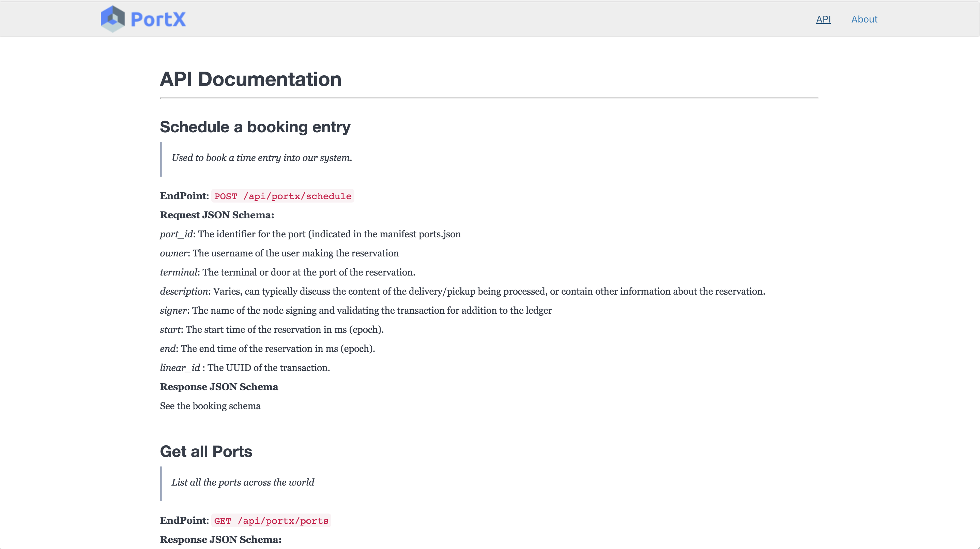Screen dimensions: 980x549
Task: Click the owner parameter name
Action: (x=173, y=253)
